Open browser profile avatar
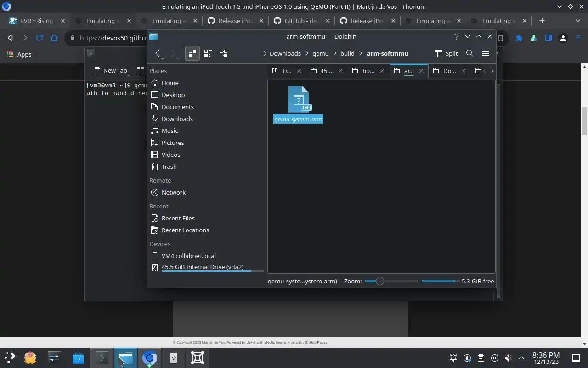 point(563,38)
